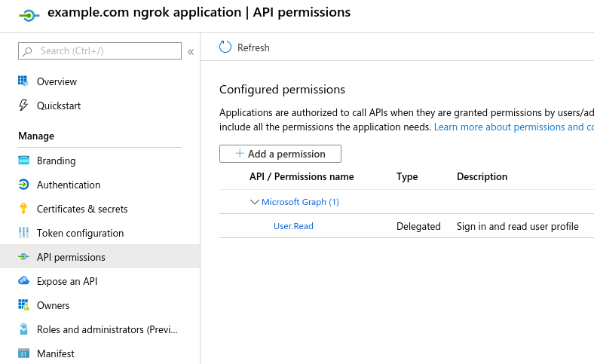Select the Authentication menu entry
594x364 pixels.
click(x=69, y=185)
